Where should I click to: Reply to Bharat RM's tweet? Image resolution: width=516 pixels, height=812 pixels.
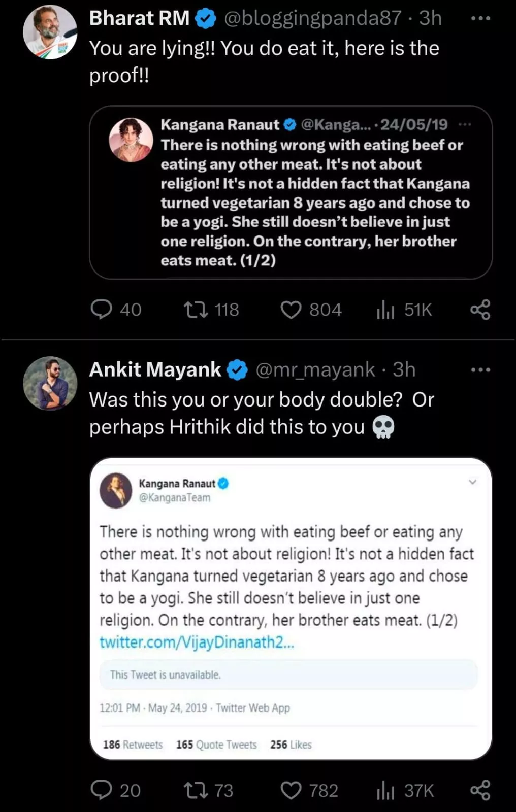(x=102, y=309)
